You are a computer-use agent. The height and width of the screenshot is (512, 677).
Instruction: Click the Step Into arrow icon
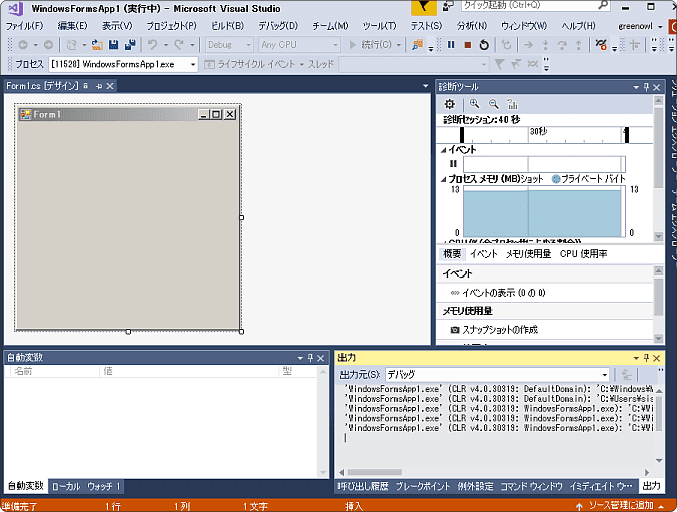point(546,44)
